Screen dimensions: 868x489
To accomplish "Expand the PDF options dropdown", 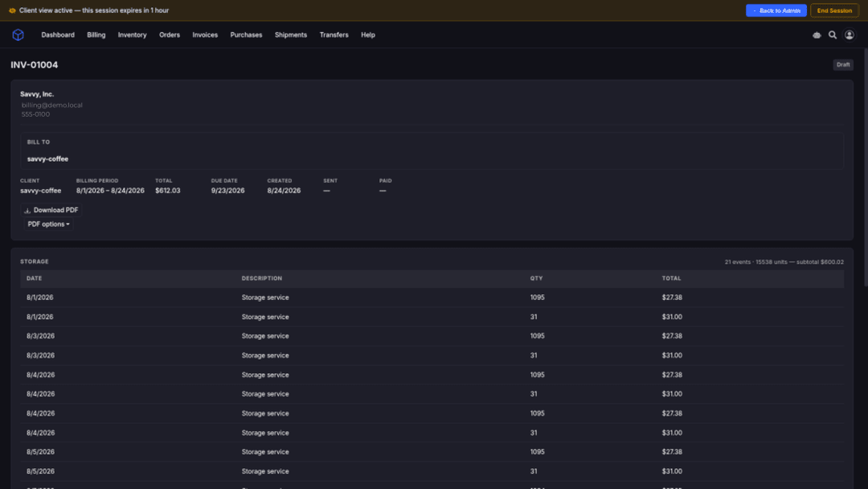I will click(x=49, y=224).
